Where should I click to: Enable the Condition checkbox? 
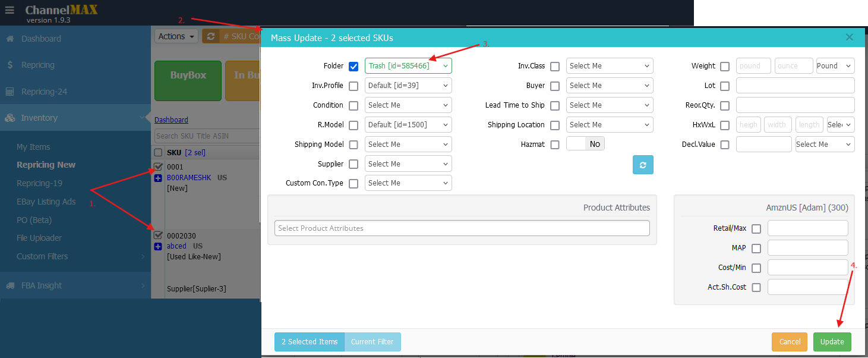[x=353, y=105]
